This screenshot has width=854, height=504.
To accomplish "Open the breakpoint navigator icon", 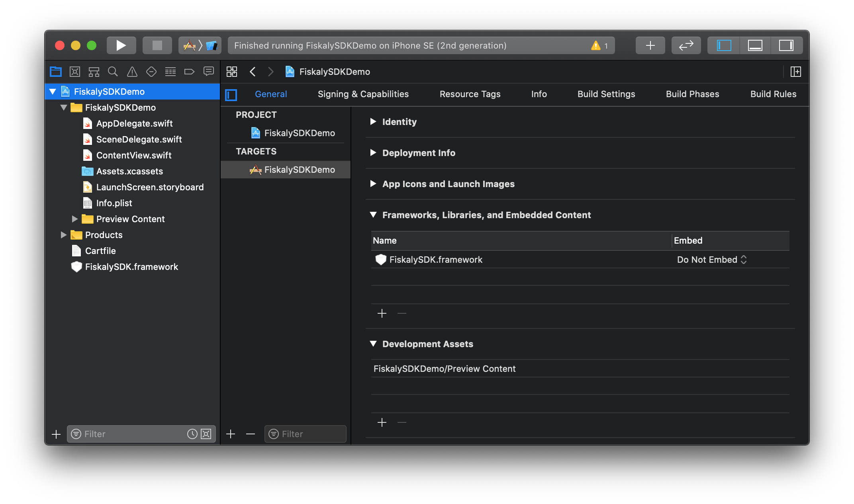I will pyautogui.click(x=190, y=72).
